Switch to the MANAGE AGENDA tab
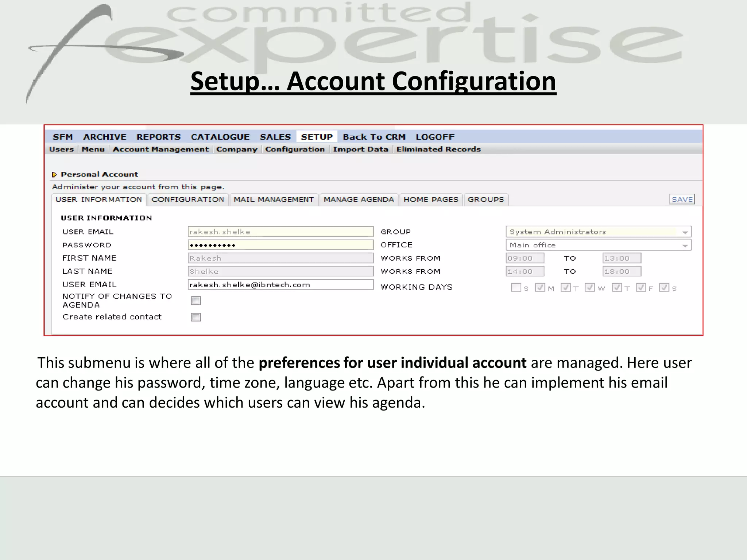This screenshot has height=560, width=747. tap(359, 199)
